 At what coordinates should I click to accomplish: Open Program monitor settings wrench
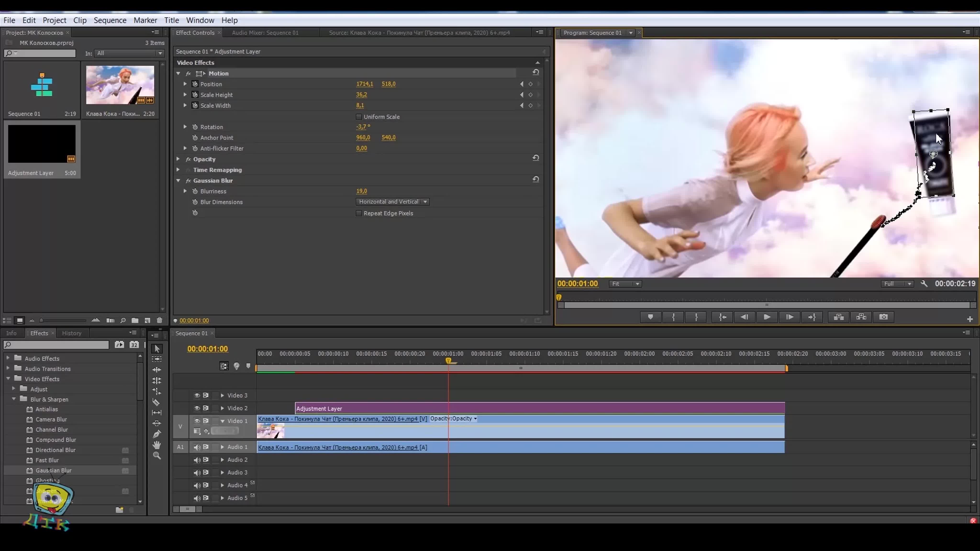(924, 284)
